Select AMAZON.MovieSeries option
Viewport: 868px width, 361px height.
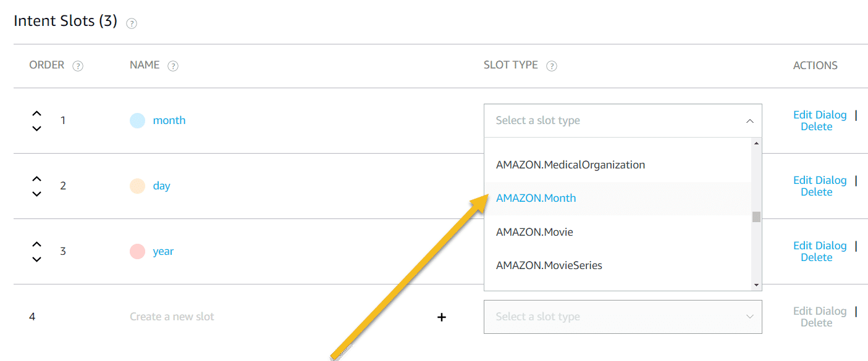pyautogui.click(x=549, y=265)
